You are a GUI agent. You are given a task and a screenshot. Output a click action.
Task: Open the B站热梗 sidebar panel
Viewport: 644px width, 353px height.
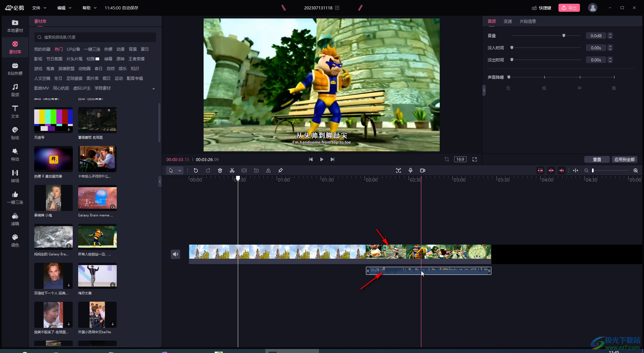pyautogui.click(x=15, y=69)
